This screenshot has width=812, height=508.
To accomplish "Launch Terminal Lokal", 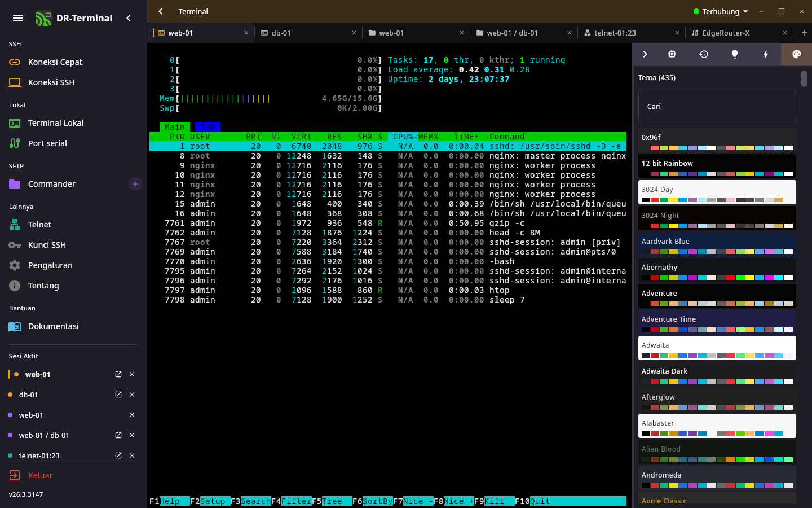I will click(73, 123).
